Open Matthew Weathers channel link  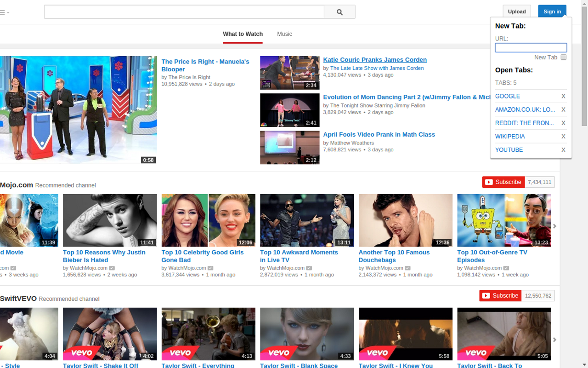tap(352, 143)
